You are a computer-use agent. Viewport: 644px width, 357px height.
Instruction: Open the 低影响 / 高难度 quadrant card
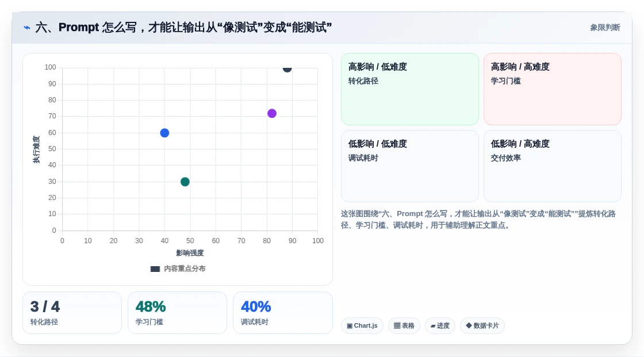pyautogui.click(x=553, y=166)
